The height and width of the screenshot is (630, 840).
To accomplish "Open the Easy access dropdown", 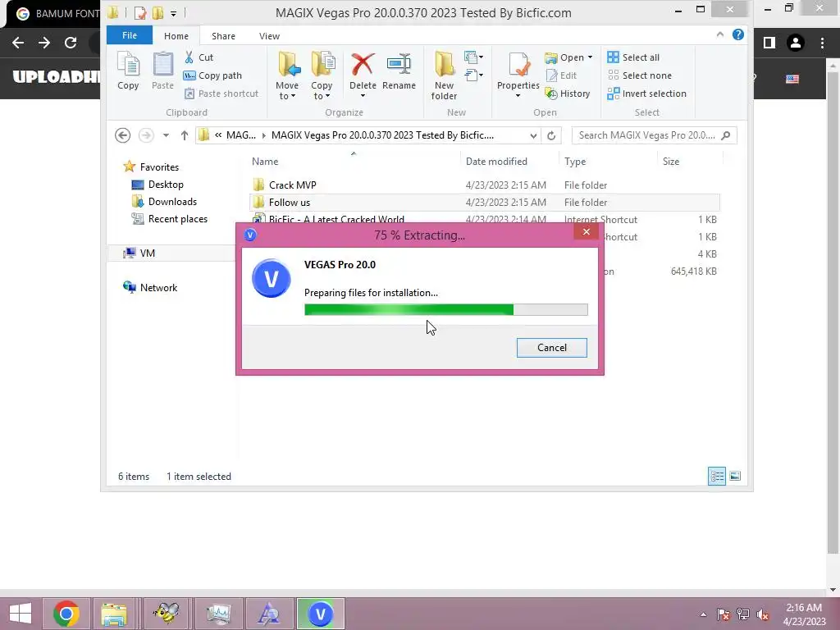I will pyautogui.click(x=473, y=75).
